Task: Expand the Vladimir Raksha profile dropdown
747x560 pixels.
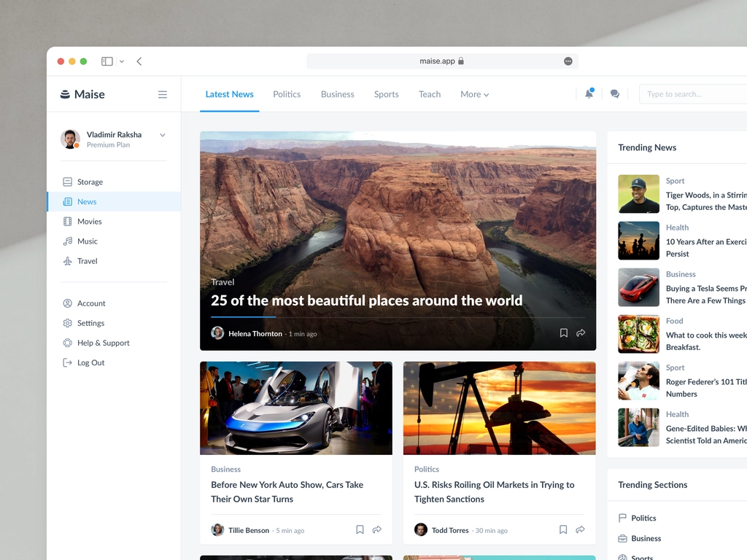Action: 163,135
